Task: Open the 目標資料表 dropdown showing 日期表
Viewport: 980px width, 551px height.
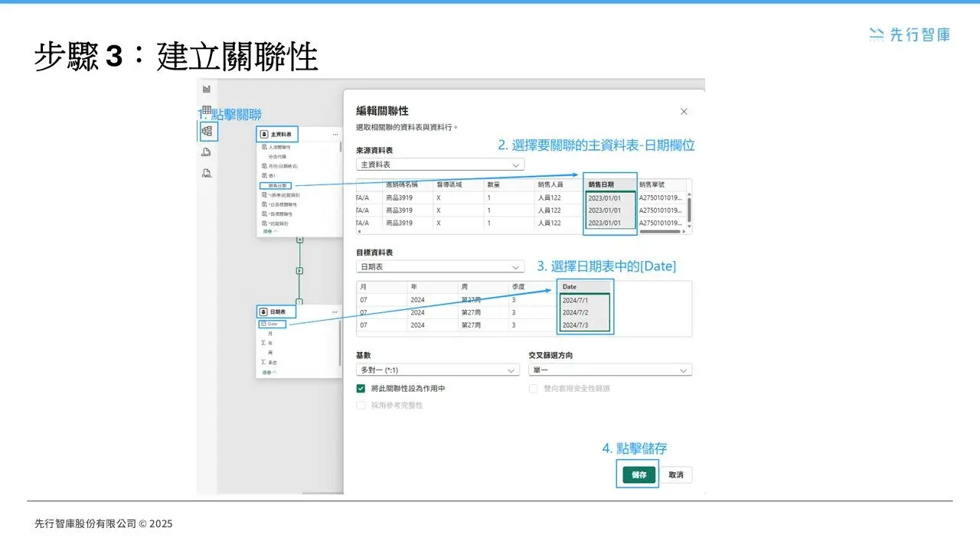Action: click(x=439, y=267)
